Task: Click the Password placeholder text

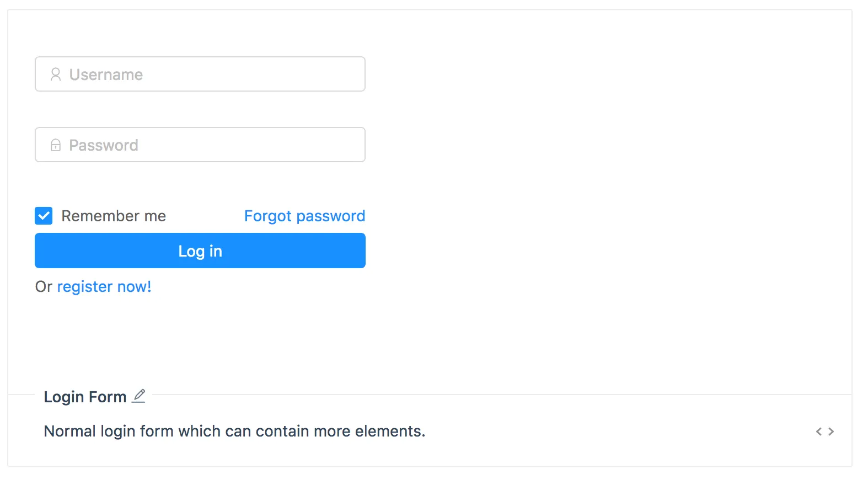Action: 104,145
